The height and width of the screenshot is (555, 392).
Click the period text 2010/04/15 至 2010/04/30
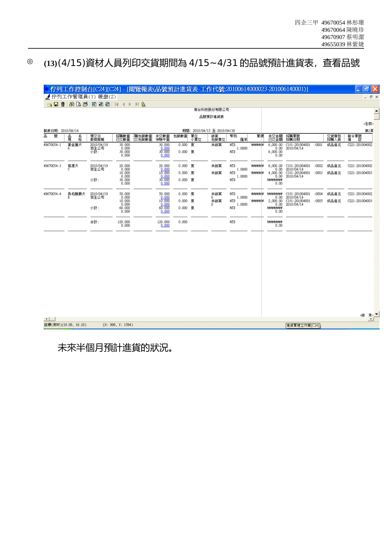point(214,131)
